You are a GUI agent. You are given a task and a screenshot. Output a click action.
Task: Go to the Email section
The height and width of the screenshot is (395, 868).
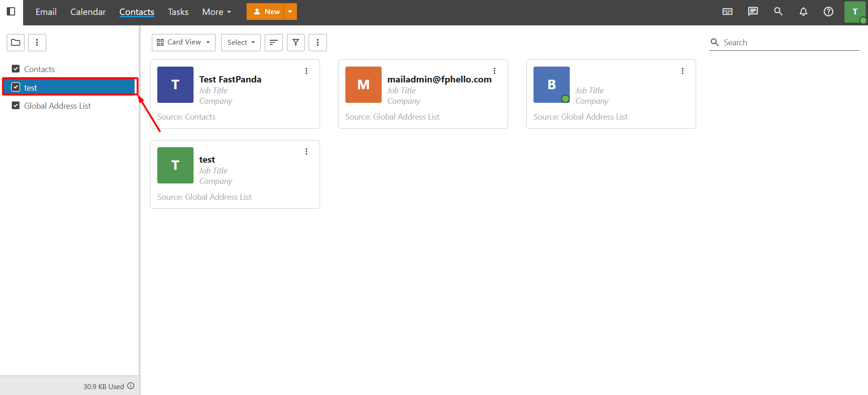pyautogui.click(x=46, y=12)
